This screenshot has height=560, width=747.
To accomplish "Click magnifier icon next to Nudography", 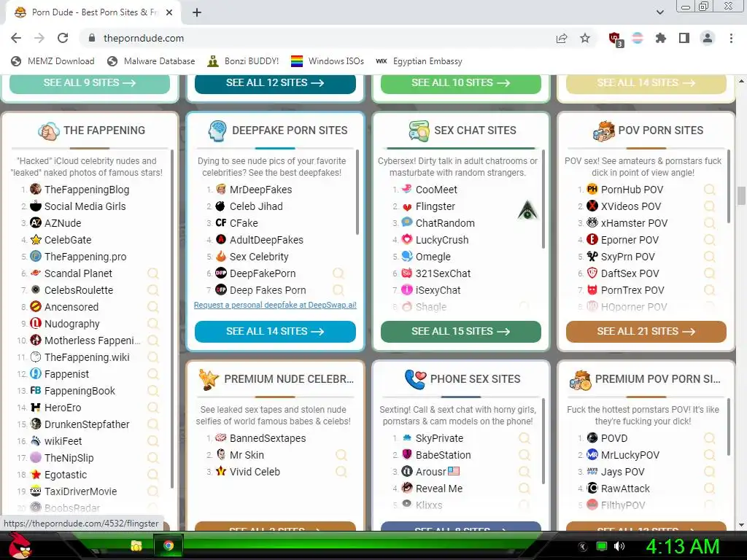I will click(x=153, y=324).
